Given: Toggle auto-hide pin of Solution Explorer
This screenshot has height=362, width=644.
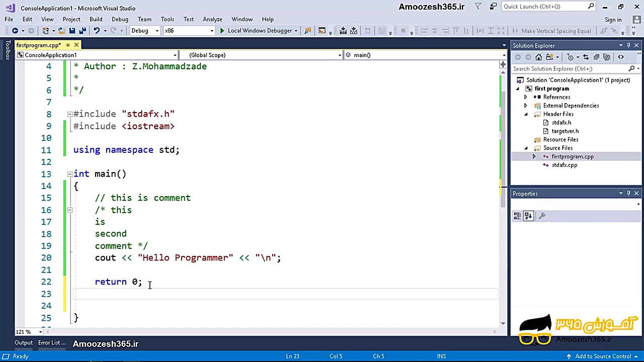Looking at the screenshot, I should click(x=628, y=46).
